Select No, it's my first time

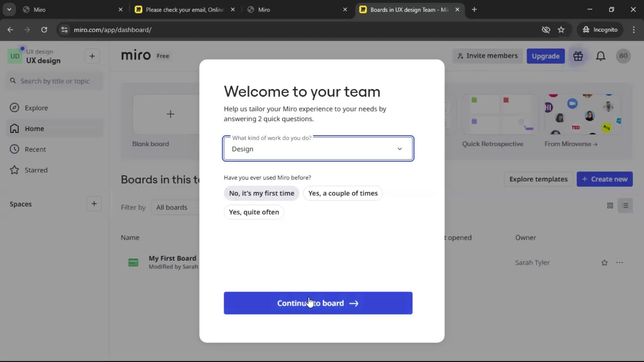pos(261,193)
